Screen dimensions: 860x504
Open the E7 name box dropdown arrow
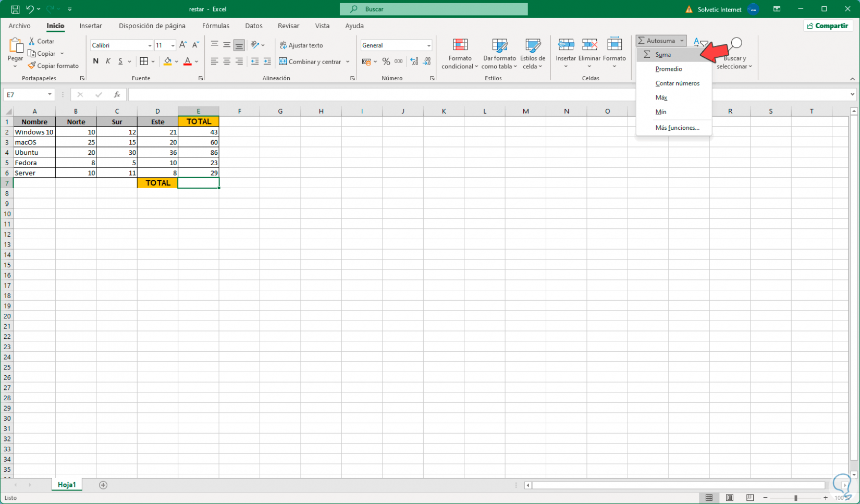(x=50, y=95)
